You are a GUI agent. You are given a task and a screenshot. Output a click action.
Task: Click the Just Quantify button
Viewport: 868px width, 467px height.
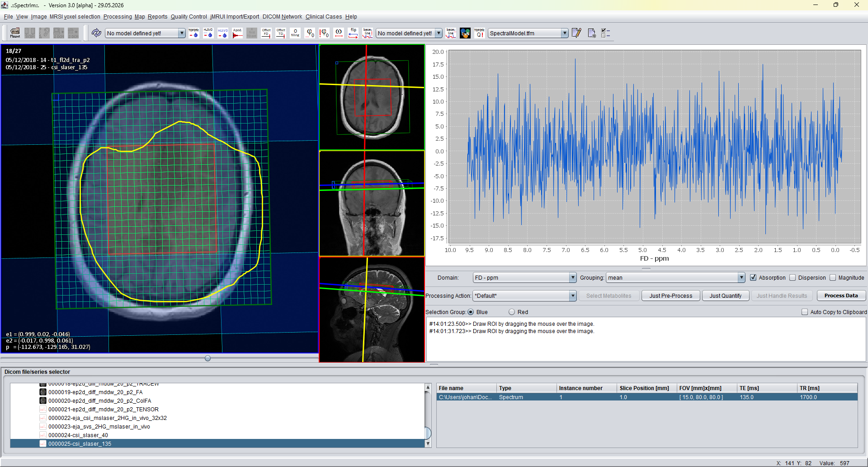726,296
